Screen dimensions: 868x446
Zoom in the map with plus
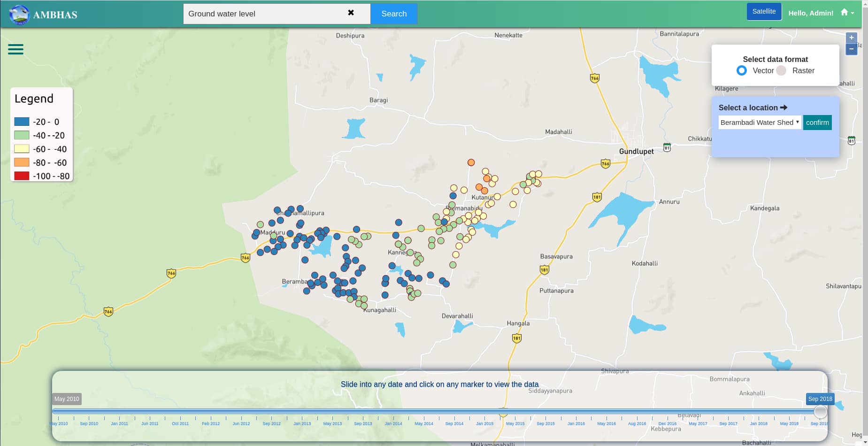point(851,38)
